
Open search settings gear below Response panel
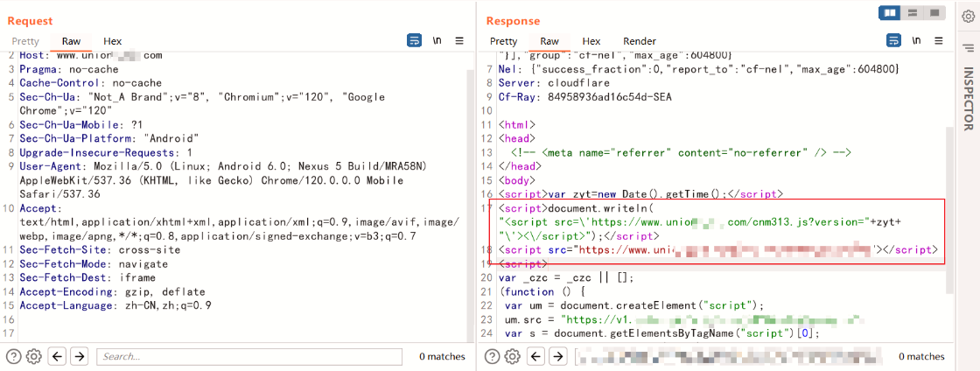point(513,357)
